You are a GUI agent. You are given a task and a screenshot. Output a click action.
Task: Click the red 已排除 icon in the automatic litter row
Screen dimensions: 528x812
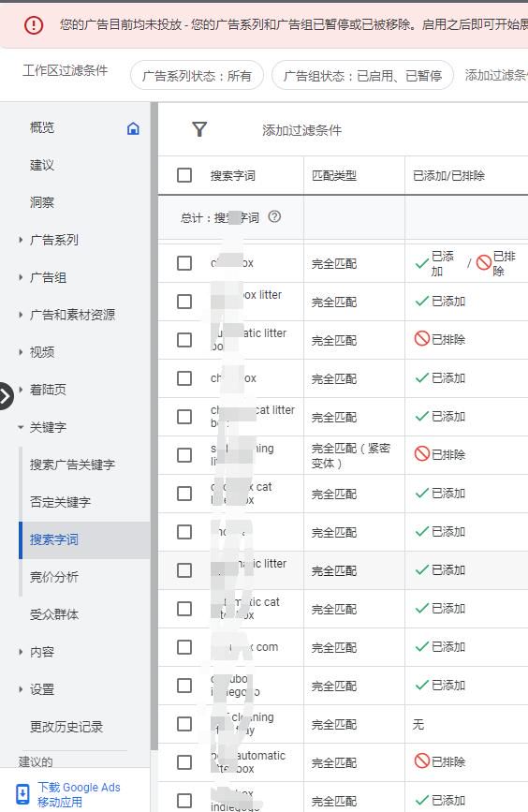point(422,339)
